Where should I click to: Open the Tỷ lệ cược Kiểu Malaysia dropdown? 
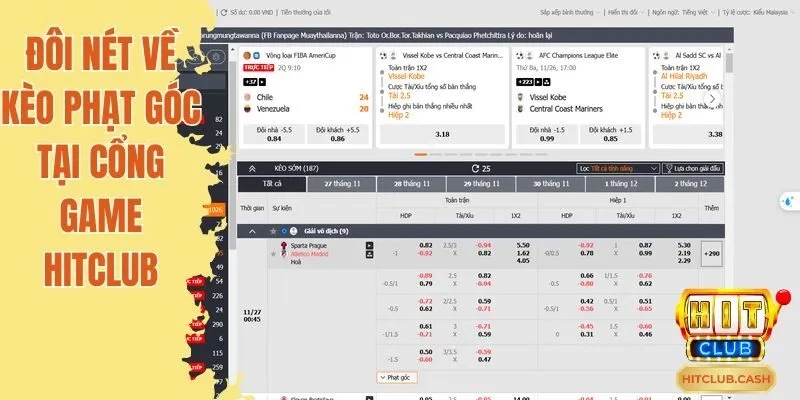tap(758, 12)
